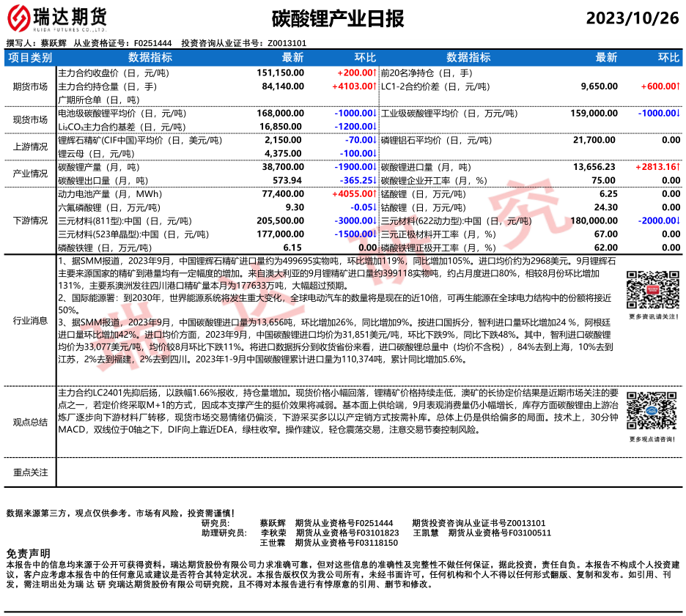686x616 pixels.
Task: Click the 行业消息 section label
Action: point(30,320)
